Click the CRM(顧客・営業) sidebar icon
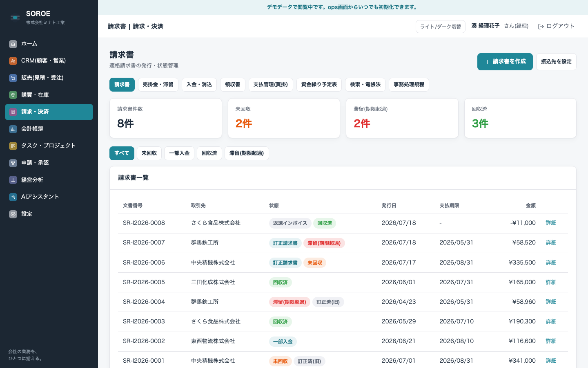The width and height of the screenshot is (588, 368). 13,61
